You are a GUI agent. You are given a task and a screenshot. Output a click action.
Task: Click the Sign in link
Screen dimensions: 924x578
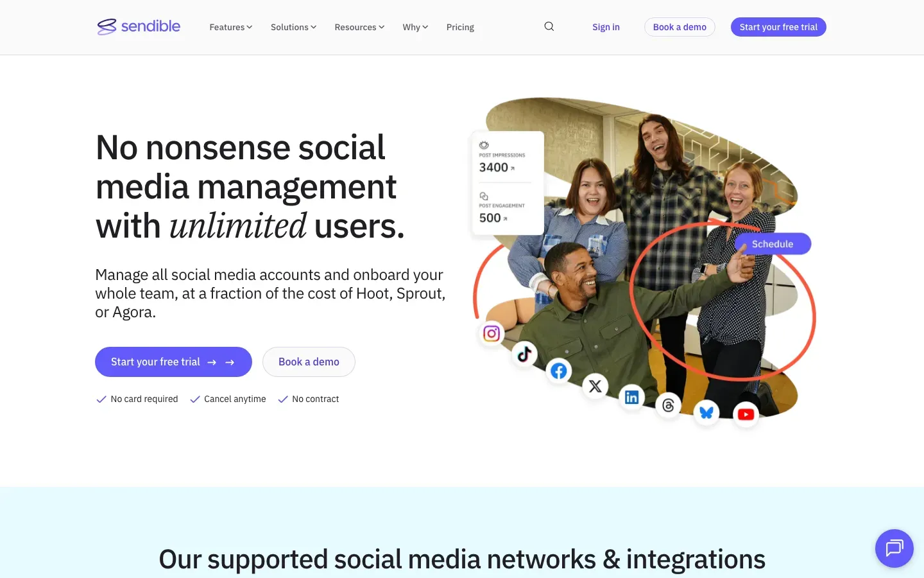(606, 27)
